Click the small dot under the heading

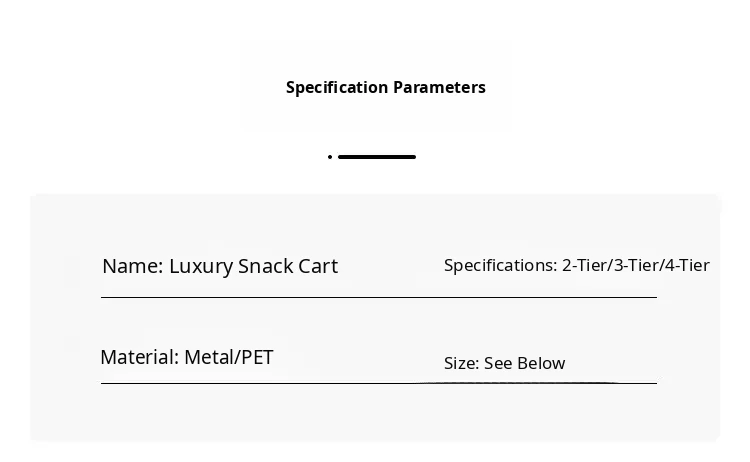coord(330,157)
